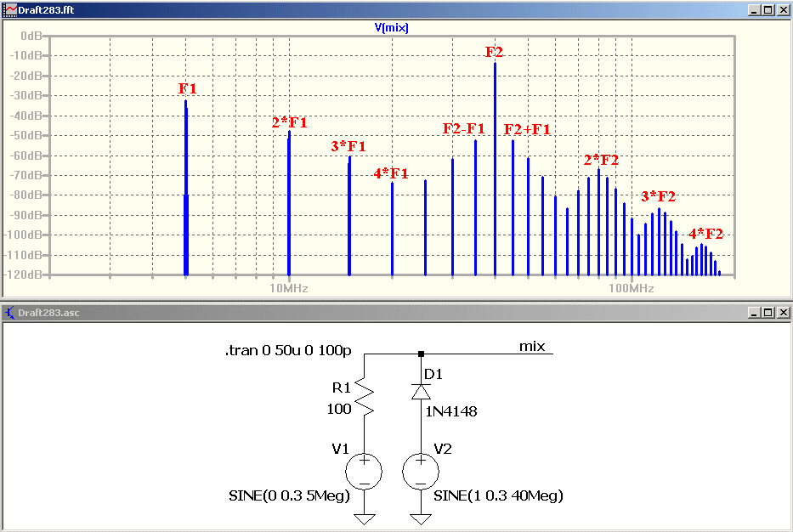This screenshot has width=793, height=532.
Task: Maximize the Draft283.asc window
Action: tap(768, 313)
